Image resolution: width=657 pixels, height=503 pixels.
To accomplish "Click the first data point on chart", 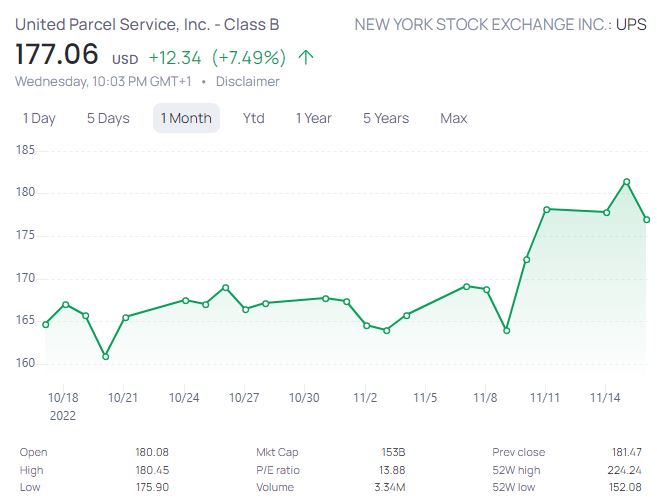I will (46, 324).
